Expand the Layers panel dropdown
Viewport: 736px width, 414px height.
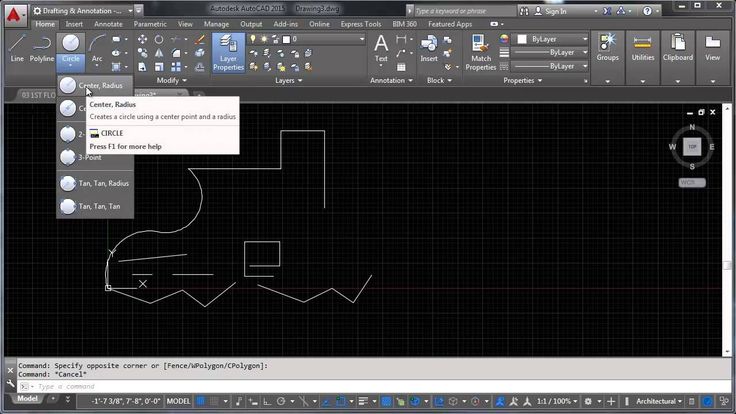[x=288, y=80]
